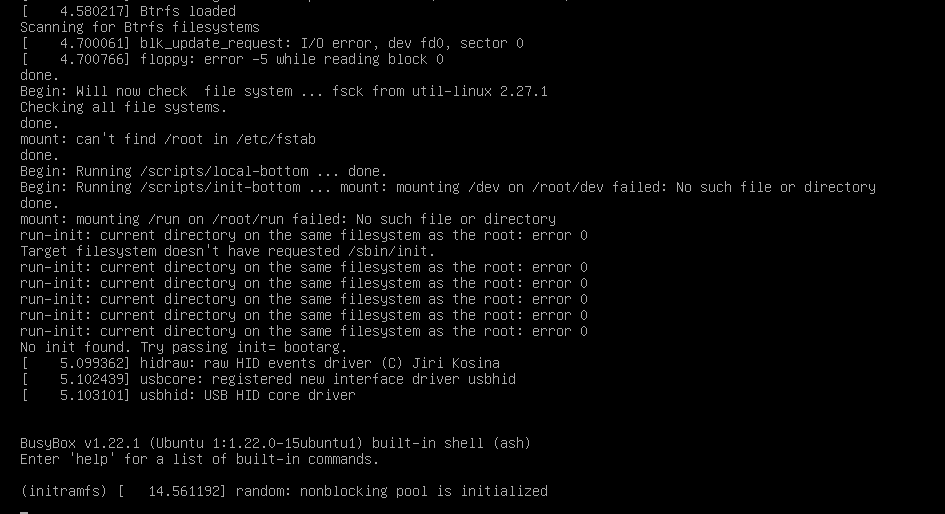The image size is (945, 514).
Task: Click the blinking cursor on the last line
Action: click(24, 511)
